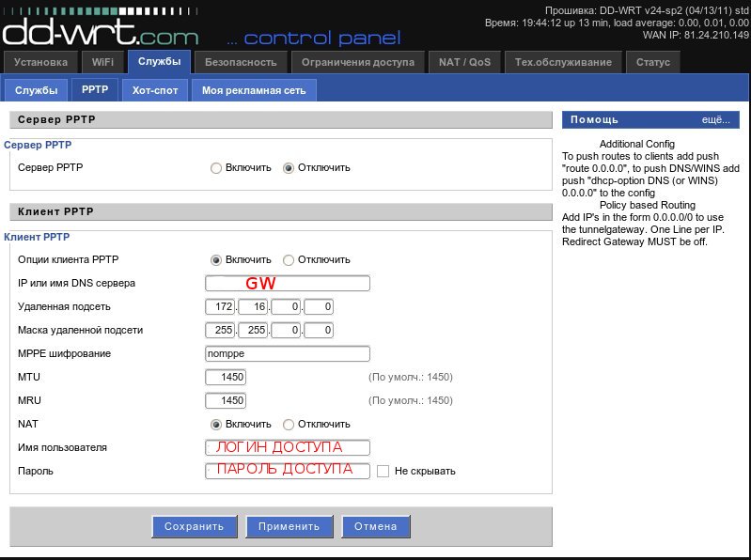Open the Тех.обслуживание tab
The width and height of the screenshot is (751, 560).
563,62
